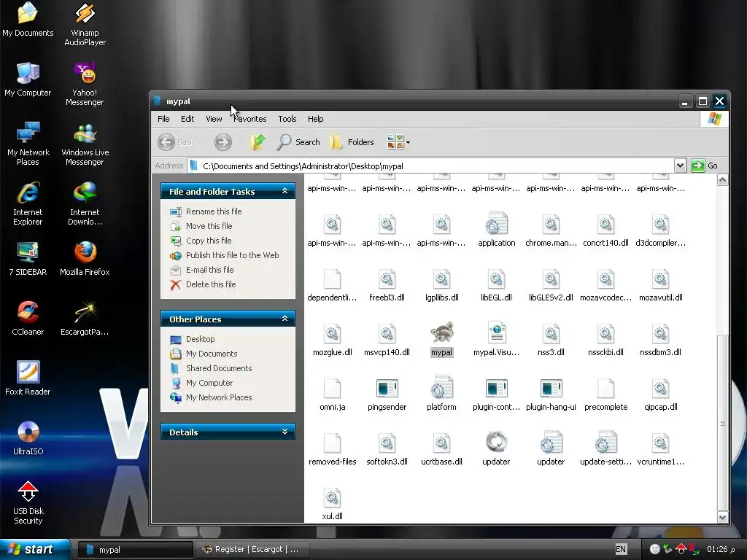Image resolution: width=747 pixels, height=560 pixels.
Task: Click the EN language indicator in taskbar
Action: pos(621,550)
